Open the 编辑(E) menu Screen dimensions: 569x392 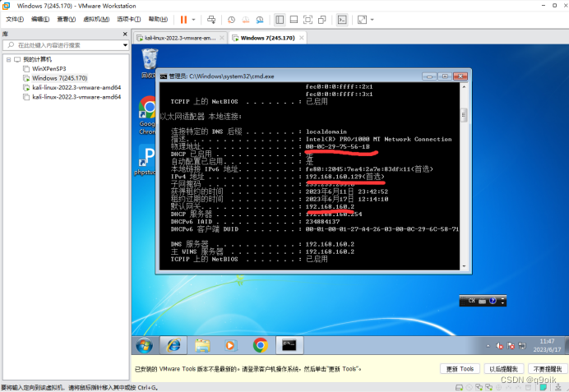40,19
